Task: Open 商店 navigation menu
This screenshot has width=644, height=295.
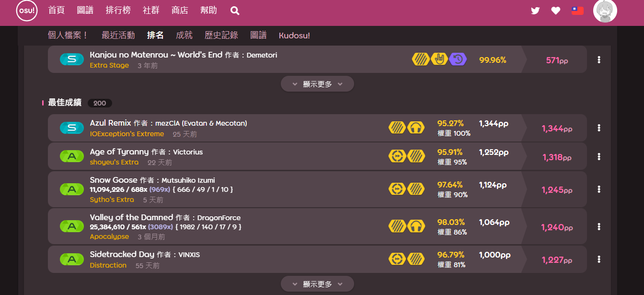Action: (180, 11)
